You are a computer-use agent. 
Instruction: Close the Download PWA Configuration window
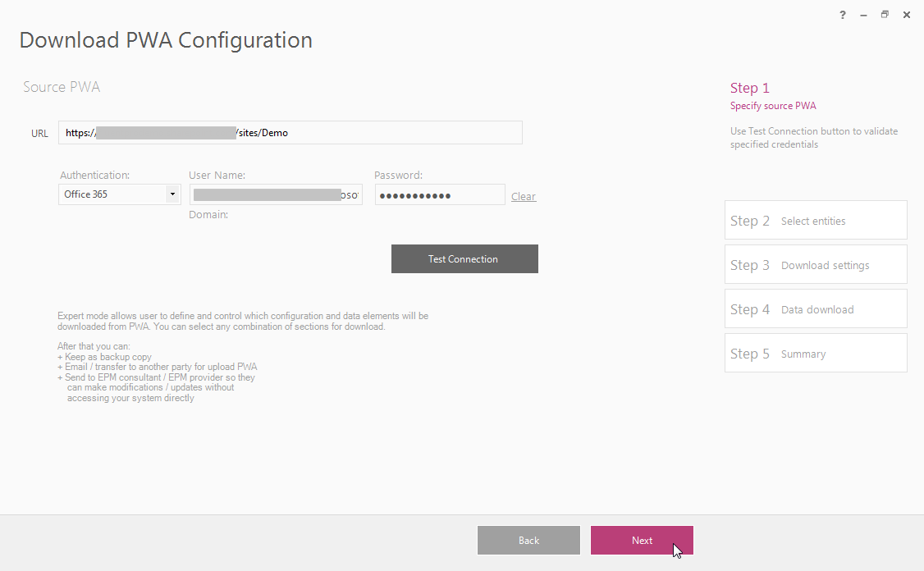tap(906, 16)
